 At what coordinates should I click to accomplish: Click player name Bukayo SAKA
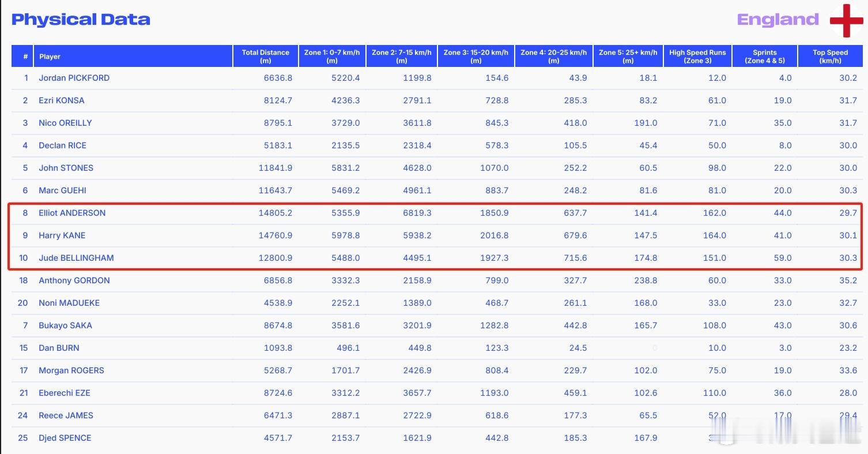pyautogui.click(x=65, y=325)
